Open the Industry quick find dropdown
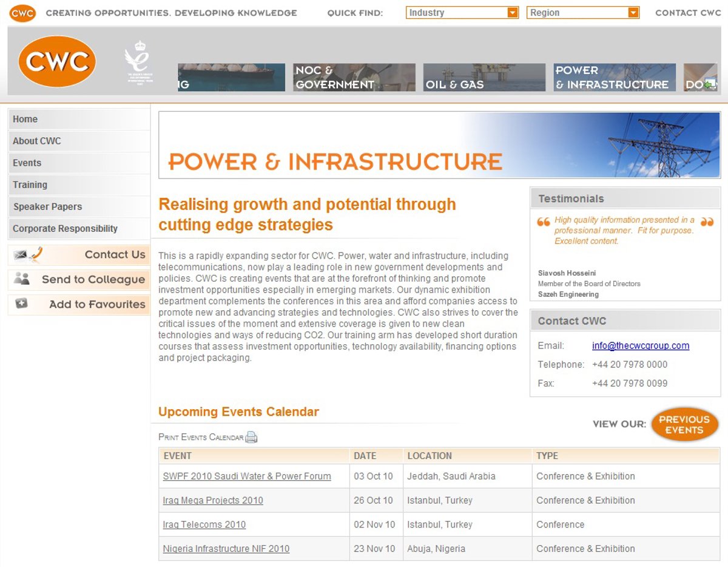 (462, 13)
